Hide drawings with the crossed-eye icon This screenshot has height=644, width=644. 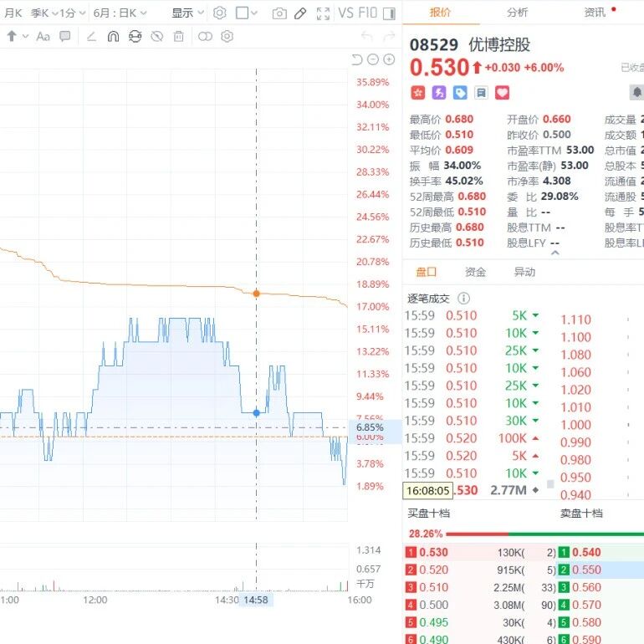pyautogui.click(x=157, y=37)
